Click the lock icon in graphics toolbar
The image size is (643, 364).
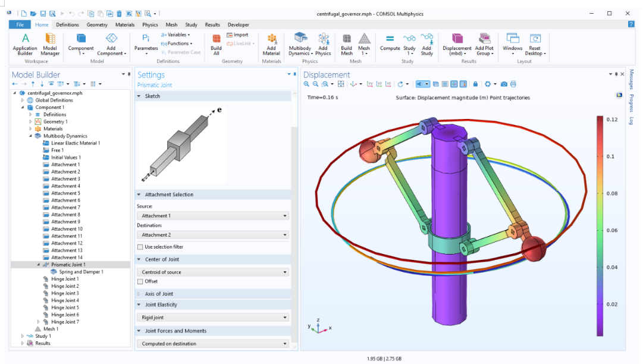475,84
